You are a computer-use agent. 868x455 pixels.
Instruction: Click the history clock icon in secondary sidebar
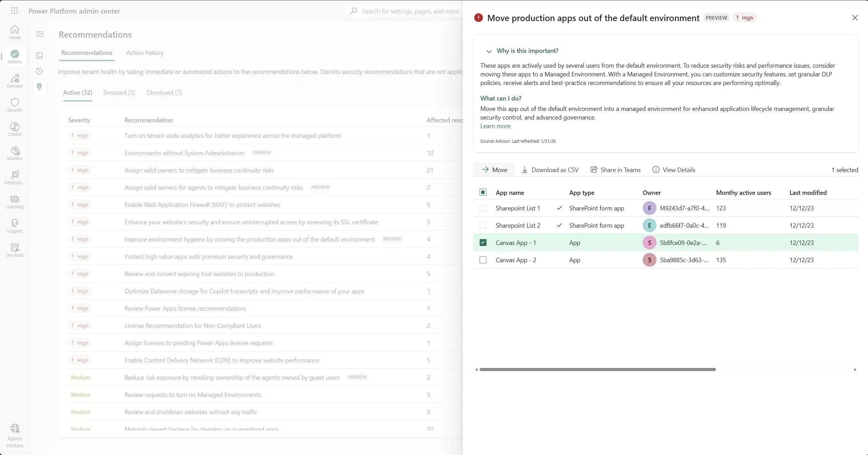point(39,71)
